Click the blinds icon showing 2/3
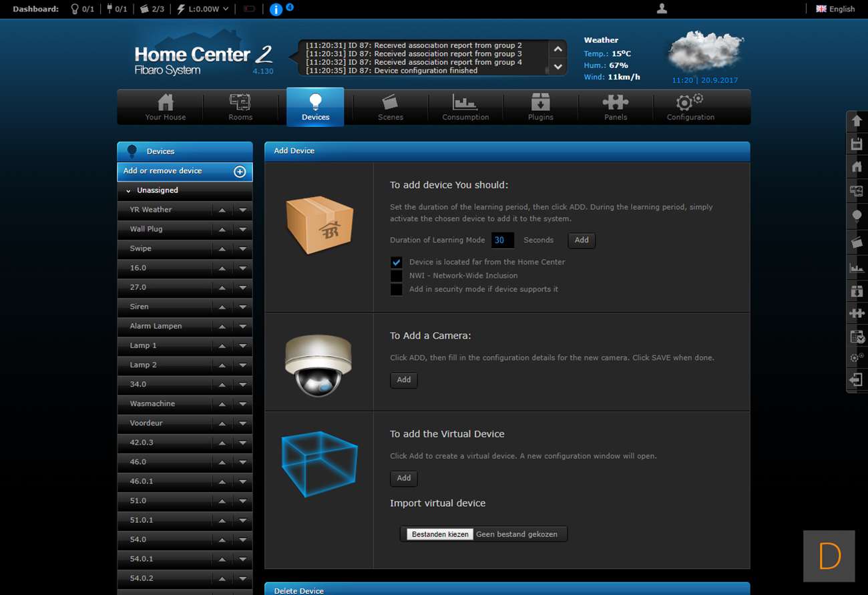868x595 pixels. tap(144, 9)
